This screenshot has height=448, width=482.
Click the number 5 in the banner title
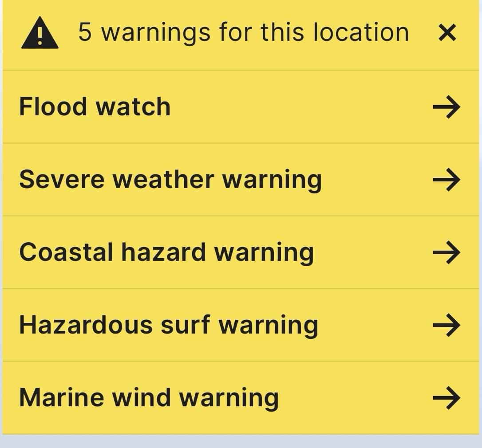pyautogui.click(x=85, y=32)
